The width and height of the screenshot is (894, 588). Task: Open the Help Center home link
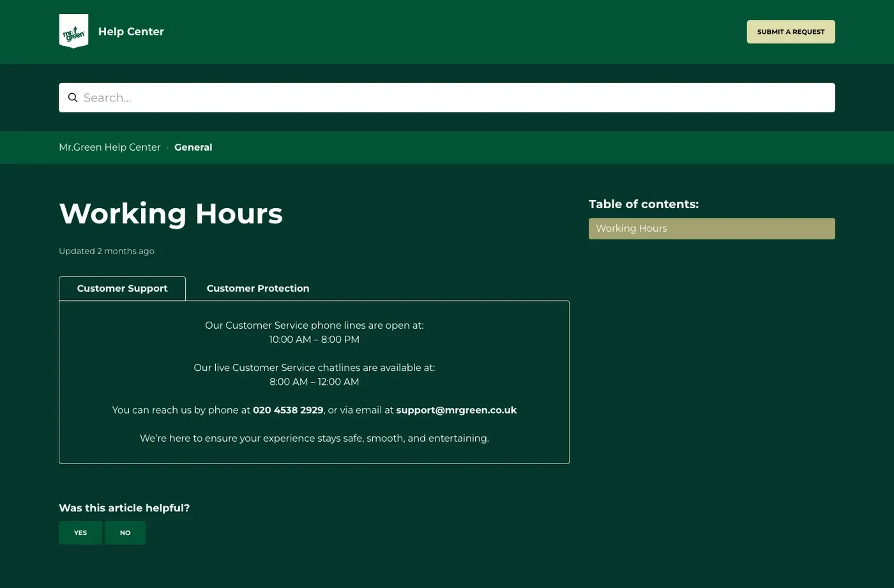tap(131, 31)
